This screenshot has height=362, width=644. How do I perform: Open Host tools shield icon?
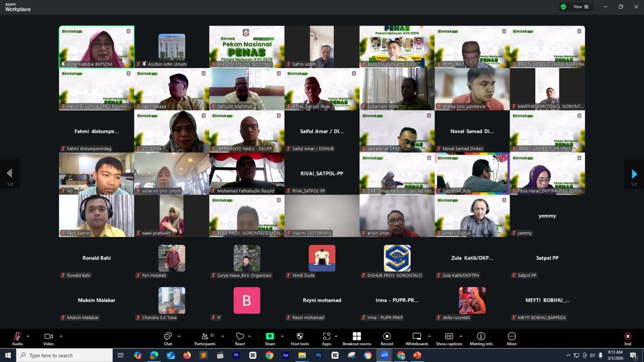pos(300,336)
